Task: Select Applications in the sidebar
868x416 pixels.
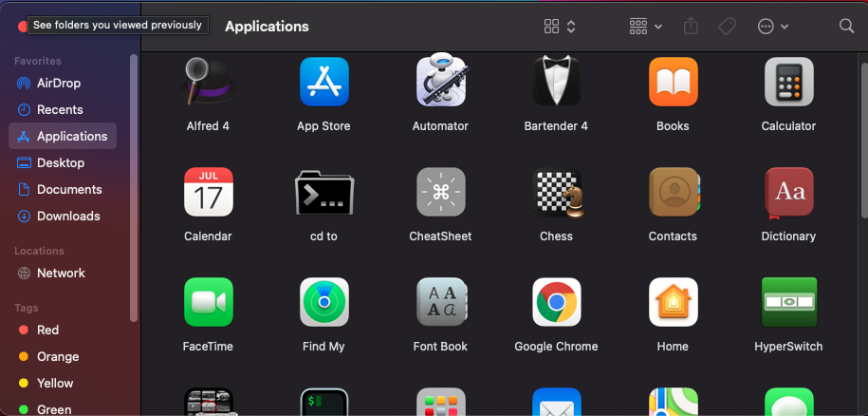Action: point(63,136)
